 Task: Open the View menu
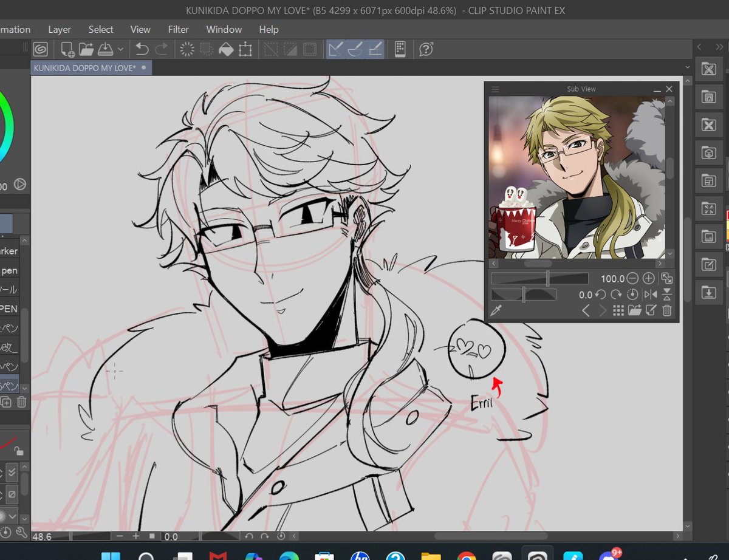[140, 29]
